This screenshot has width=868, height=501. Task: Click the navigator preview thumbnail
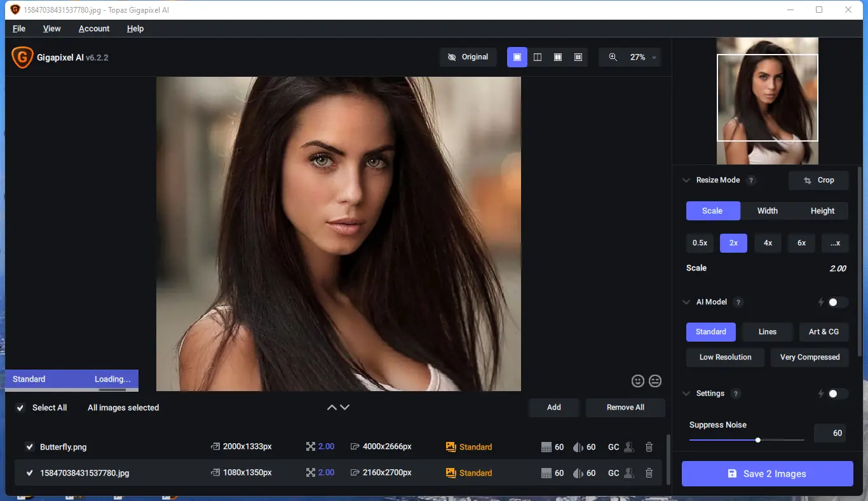(x=768, y=101)
